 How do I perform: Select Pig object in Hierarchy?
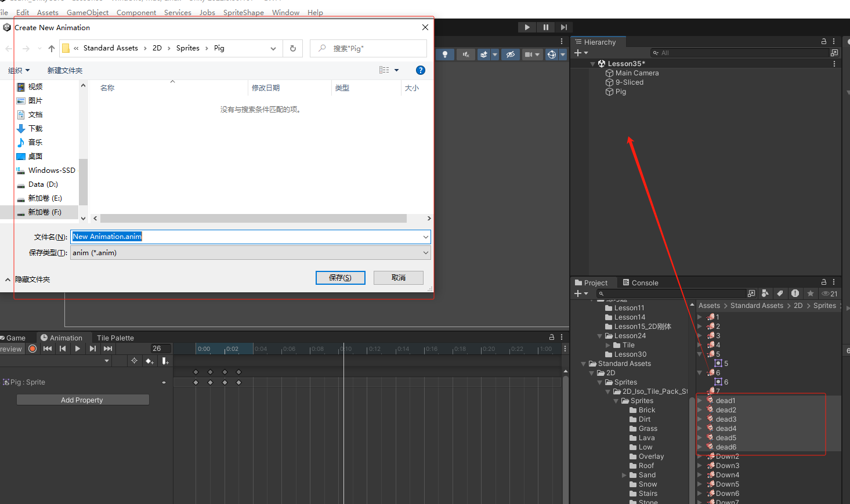click(x=621, y=92)
